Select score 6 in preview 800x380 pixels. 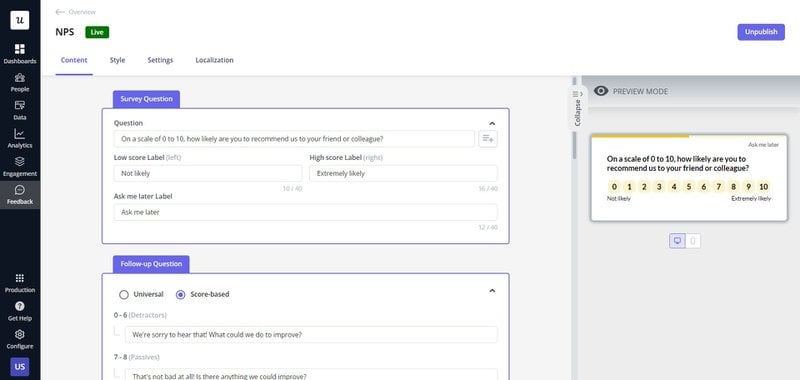point(704,187)
